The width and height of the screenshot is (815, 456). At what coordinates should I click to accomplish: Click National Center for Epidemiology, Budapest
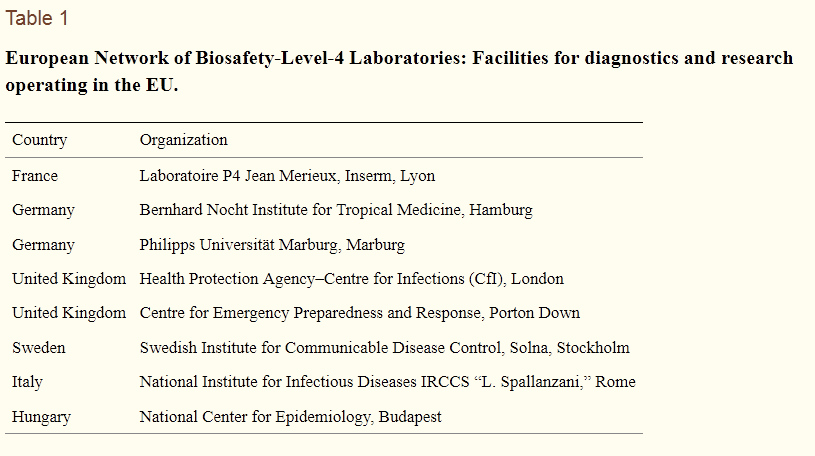point(290,417)
